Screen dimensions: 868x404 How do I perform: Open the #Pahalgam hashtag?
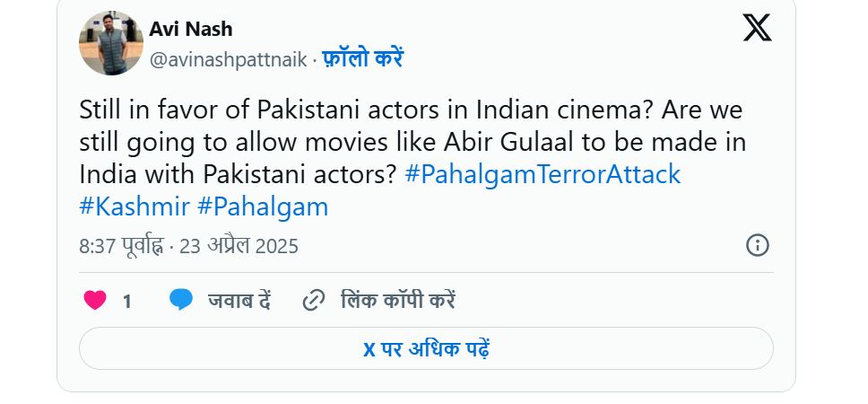click(x=263, y=206)
